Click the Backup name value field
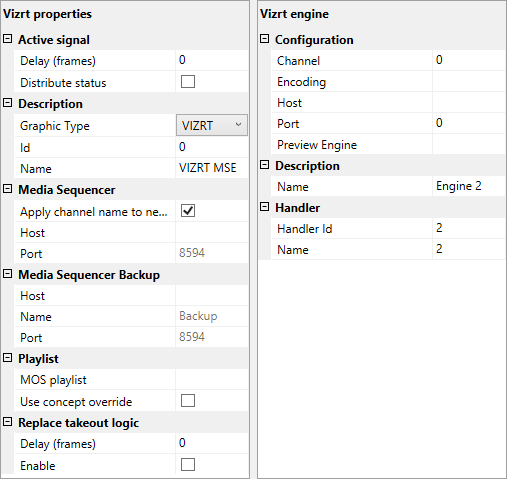Image resolution: width=507 pixels, height=479 pixels. (x=212, y=316)
